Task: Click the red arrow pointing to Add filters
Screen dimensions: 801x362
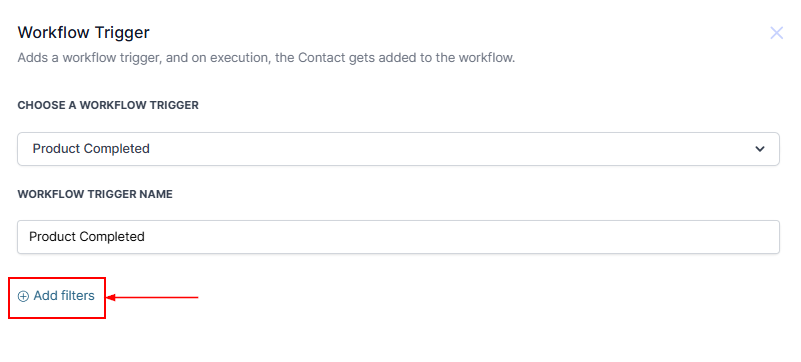Action: click(x=152, y=297)
